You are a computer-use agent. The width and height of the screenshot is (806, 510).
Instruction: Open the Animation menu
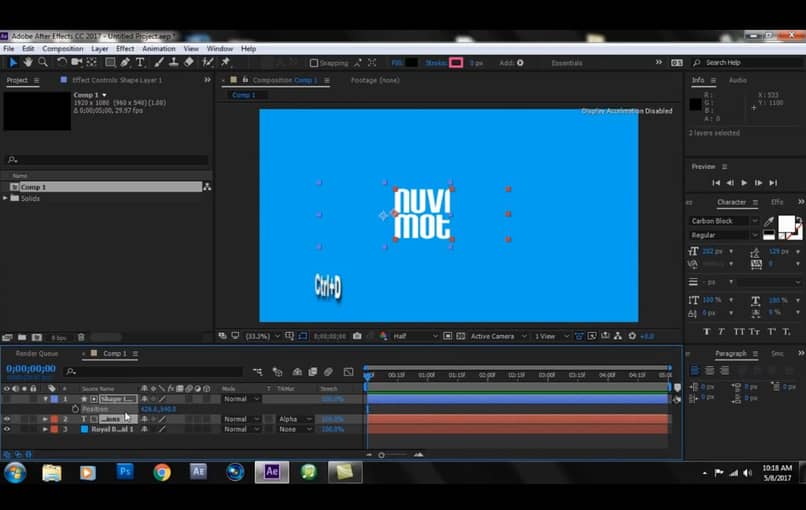tap(158, 48)
